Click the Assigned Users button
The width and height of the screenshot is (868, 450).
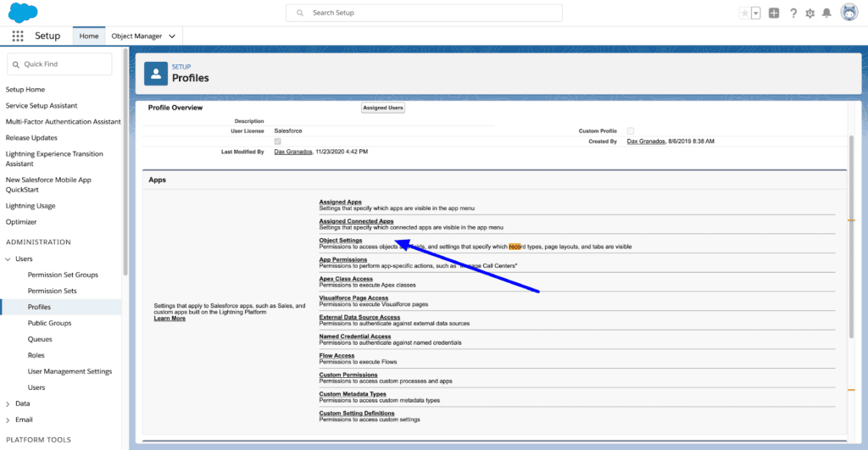(383, 108)
